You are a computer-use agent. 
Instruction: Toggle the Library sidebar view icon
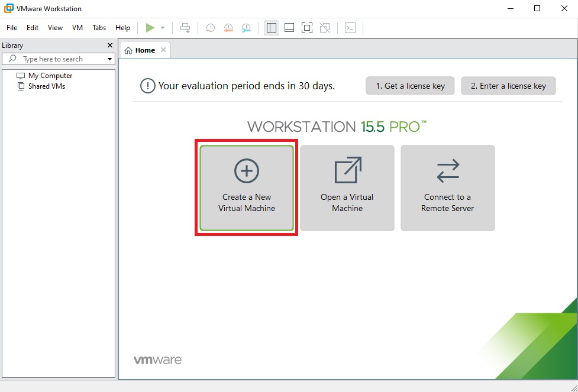coord(272,28)
